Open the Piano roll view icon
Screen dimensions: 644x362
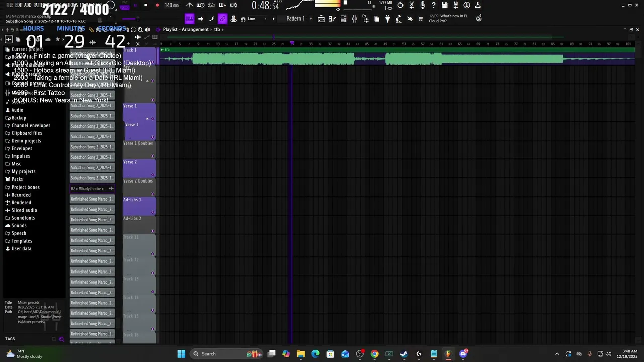(332, 19)
